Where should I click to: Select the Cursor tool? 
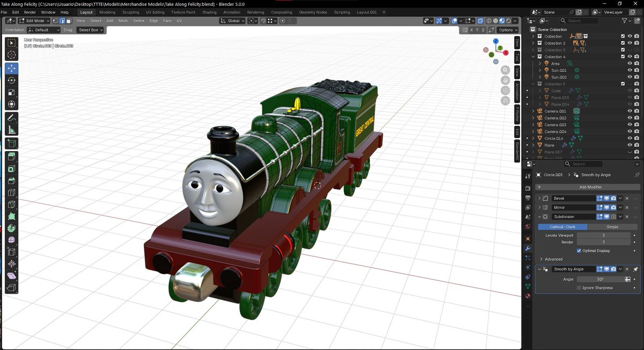11,55
